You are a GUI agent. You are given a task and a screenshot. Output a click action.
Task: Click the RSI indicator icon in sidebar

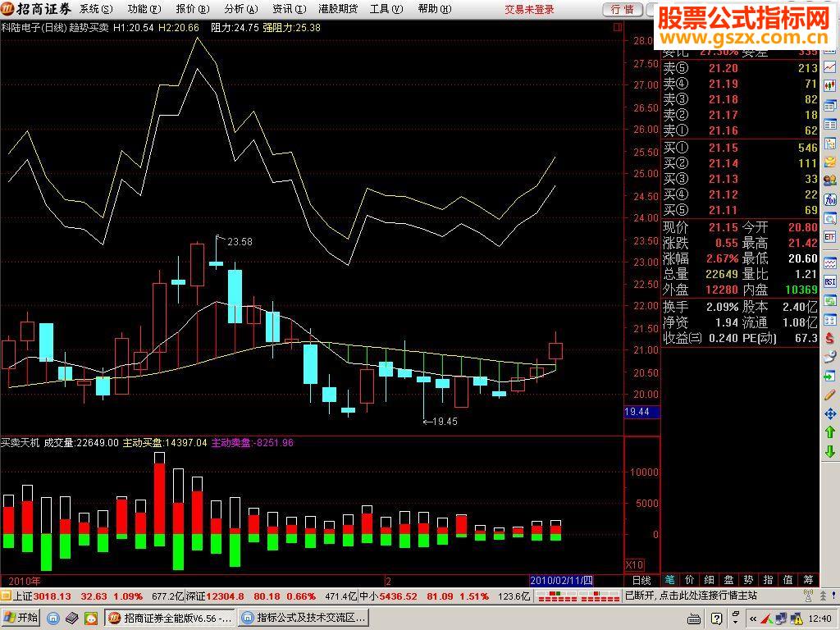(x=830, y=282)
